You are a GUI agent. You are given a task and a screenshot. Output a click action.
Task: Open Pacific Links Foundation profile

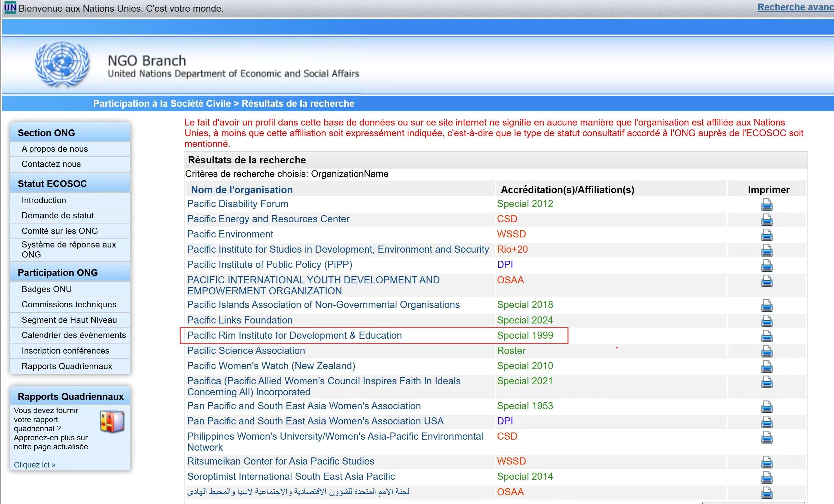tap(239, 320)
